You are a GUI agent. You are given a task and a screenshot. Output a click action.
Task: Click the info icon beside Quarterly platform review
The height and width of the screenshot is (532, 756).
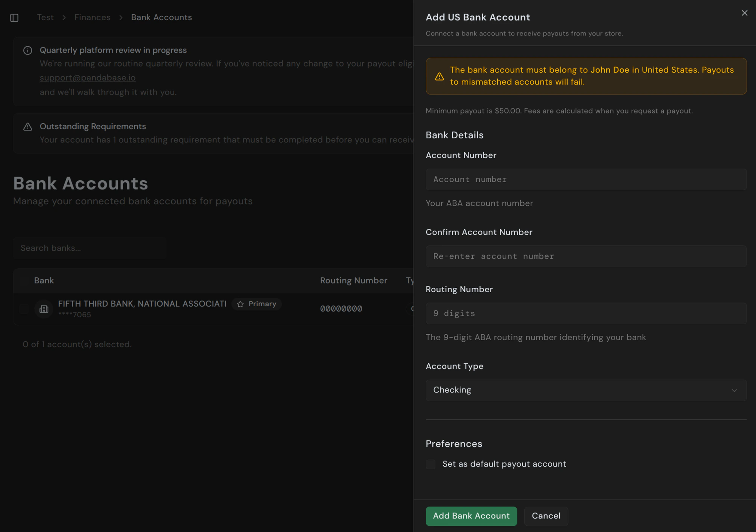[x=28, y=50]
